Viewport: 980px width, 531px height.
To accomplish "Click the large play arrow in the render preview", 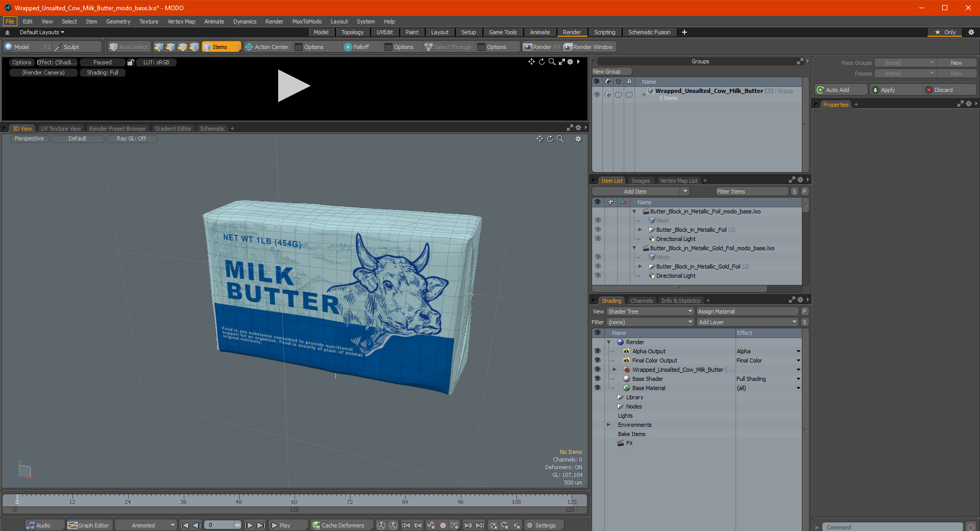I will 293,86.
